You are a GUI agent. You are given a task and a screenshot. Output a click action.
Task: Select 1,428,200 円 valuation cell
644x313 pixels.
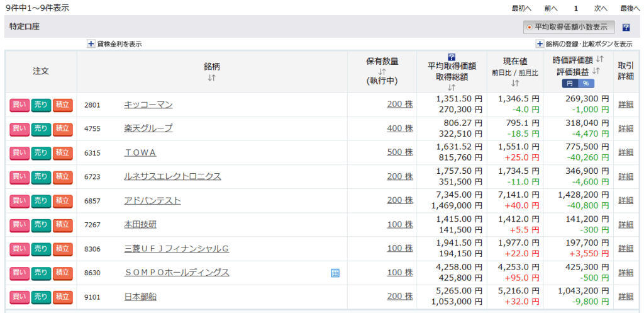(x=583, y=195)
